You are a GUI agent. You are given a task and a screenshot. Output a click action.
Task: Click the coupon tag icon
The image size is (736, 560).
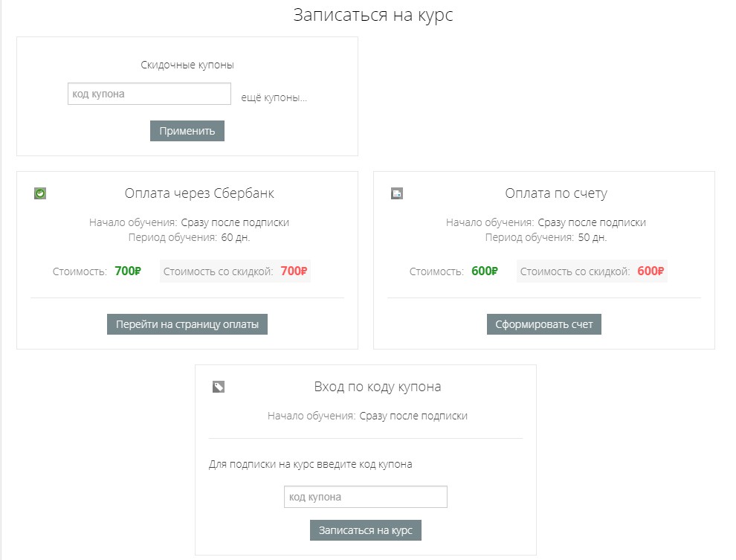[x=219, y=387]
